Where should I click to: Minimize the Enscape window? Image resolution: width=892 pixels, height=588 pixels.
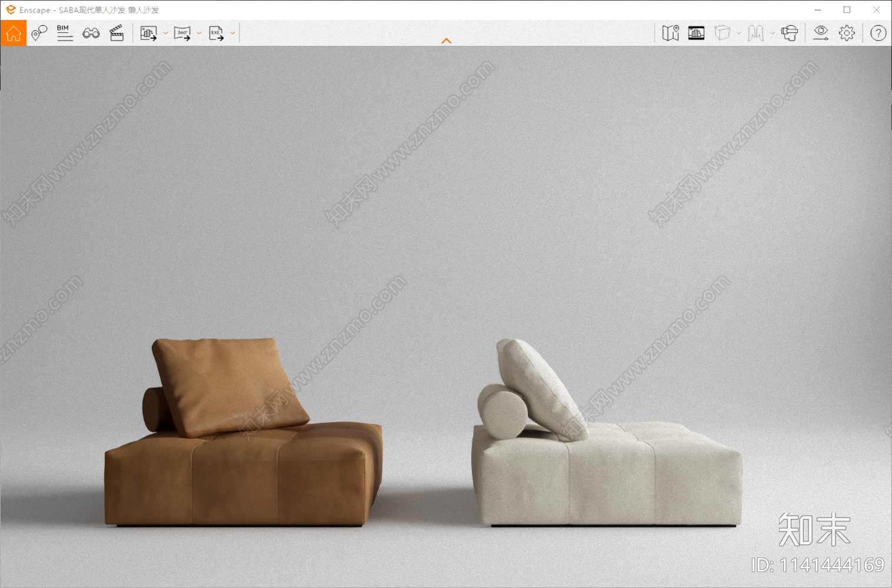(817, 10)
